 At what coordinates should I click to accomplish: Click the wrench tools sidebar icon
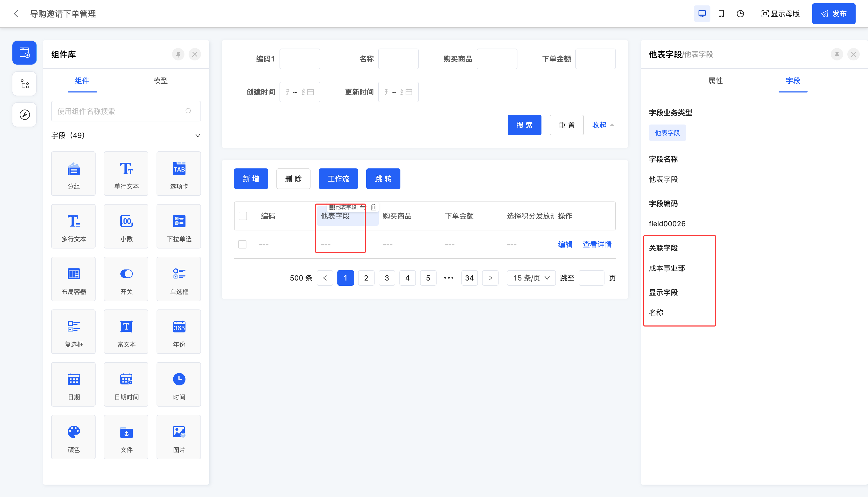(24, 115)
